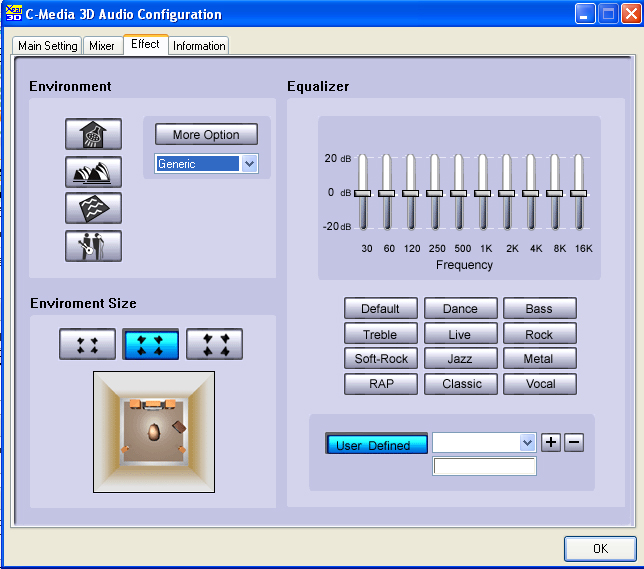
Task: Apply the Rock equalizer preset
Action: (540, 334)
